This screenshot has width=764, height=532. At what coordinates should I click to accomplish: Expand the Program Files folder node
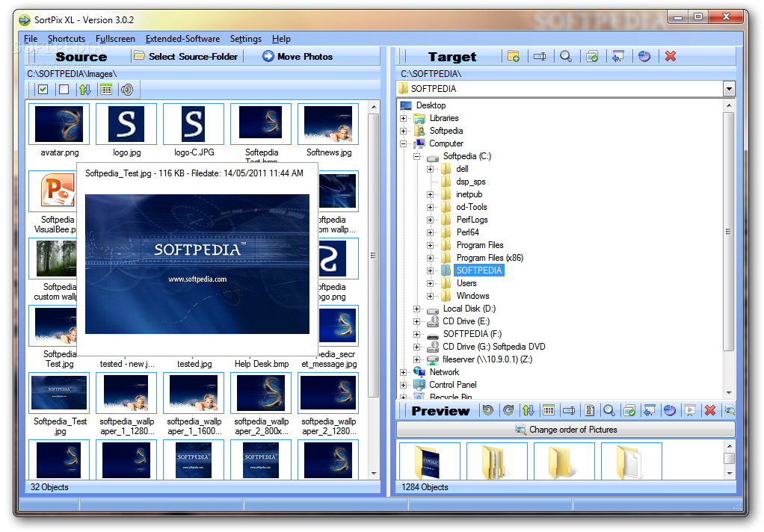pos(431,245)
